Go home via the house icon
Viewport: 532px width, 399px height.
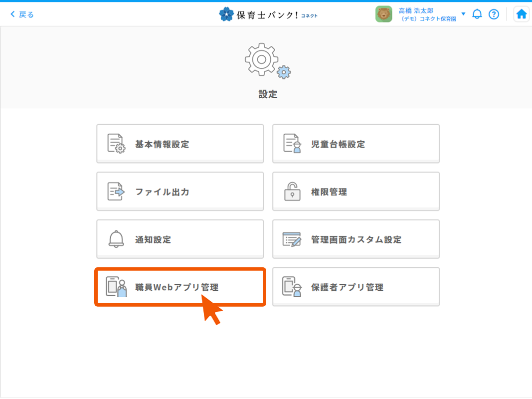coord(521,13)
